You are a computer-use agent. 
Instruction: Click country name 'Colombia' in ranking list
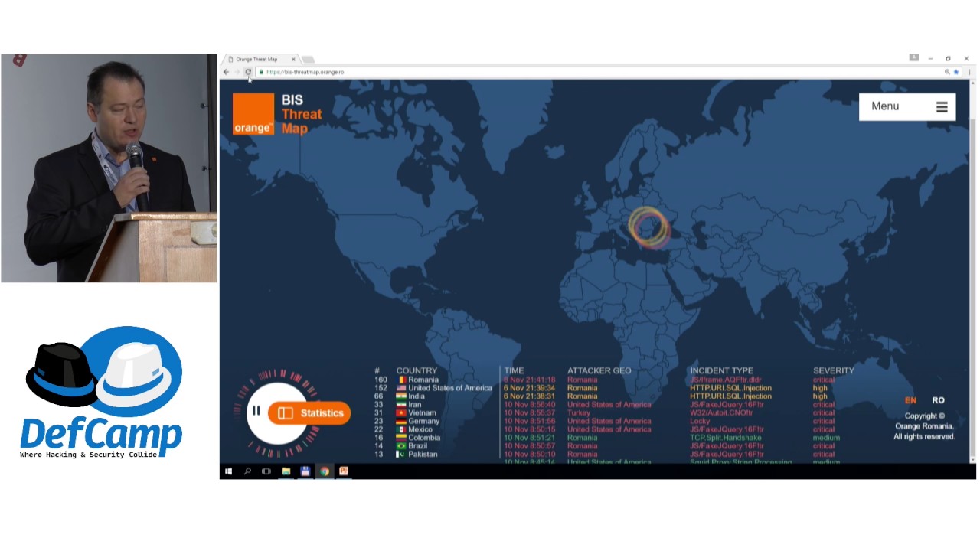click(424, 438)
